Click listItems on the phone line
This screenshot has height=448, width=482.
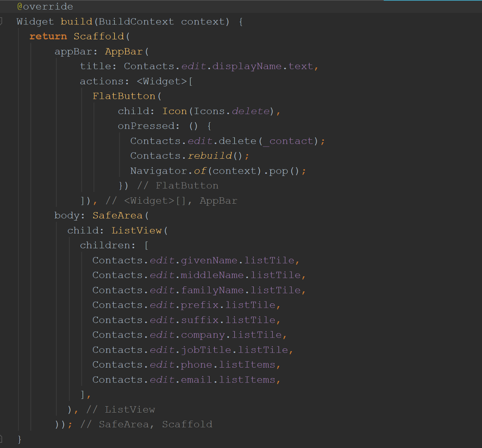pyautogui.click(x=247, y=365)
